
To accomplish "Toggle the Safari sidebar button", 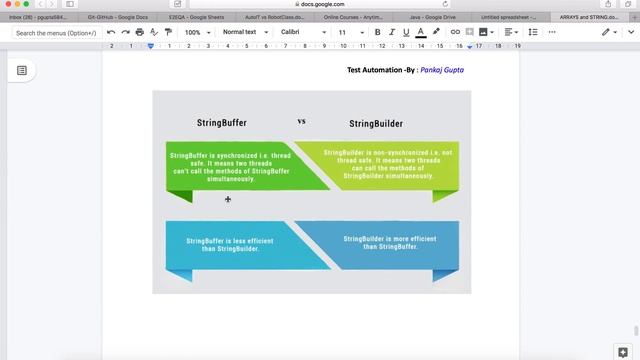I will [70, 4].
